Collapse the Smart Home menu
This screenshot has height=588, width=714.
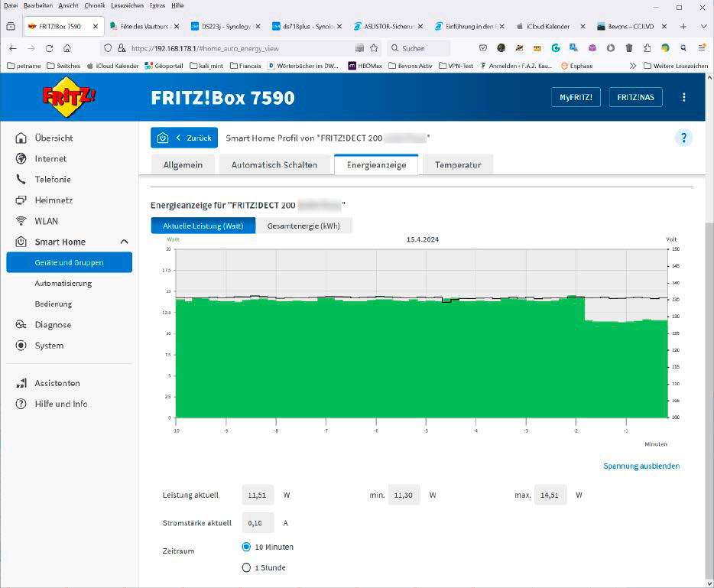click(x=124, y=242)
